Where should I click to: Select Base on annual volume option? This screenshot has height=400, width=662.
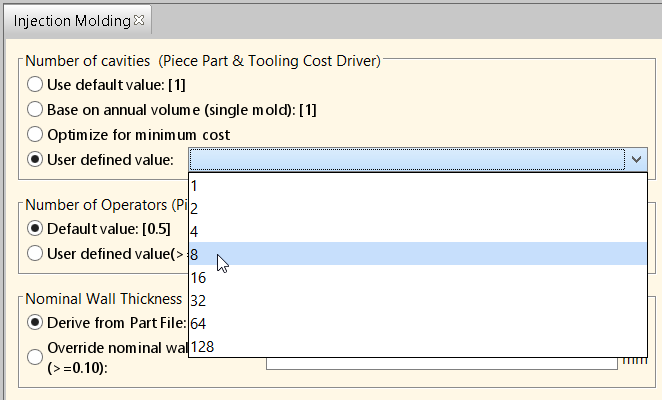tap(35, 109)
